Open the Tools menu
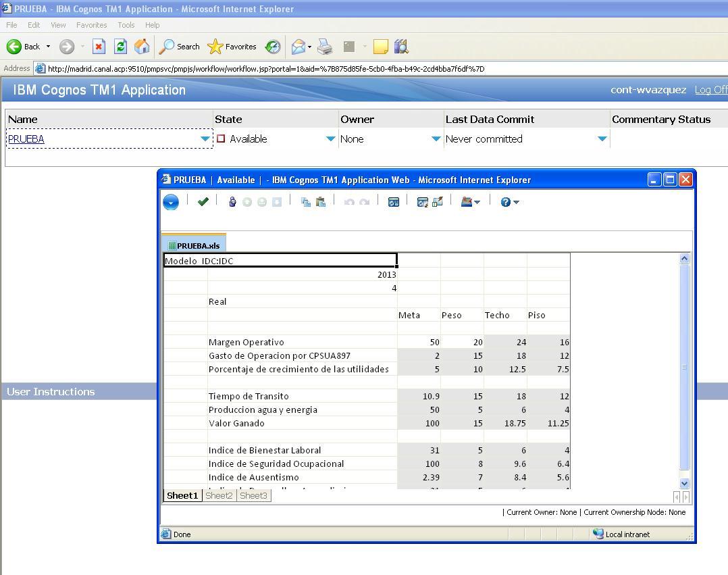Image resolution: width=728 pixels, height=575 pixels. pyautogui.click(x=126, y=25)
